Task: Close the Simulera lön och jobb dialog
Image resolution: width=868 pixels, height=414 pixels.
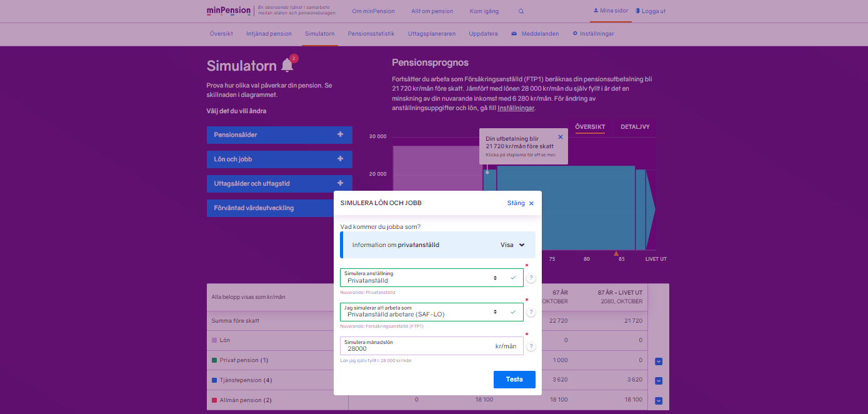Action: [521, 203]
